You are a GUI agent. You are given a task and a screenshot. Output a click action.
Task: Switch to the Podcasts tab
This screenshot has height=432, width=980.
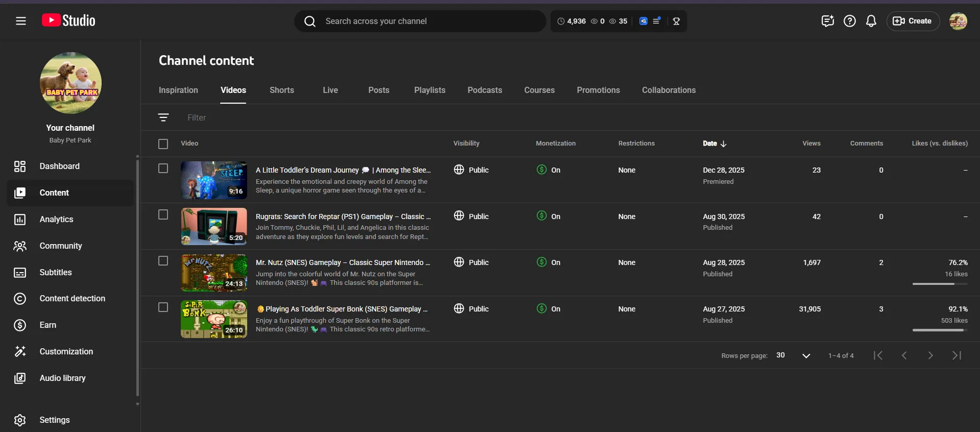485,90
